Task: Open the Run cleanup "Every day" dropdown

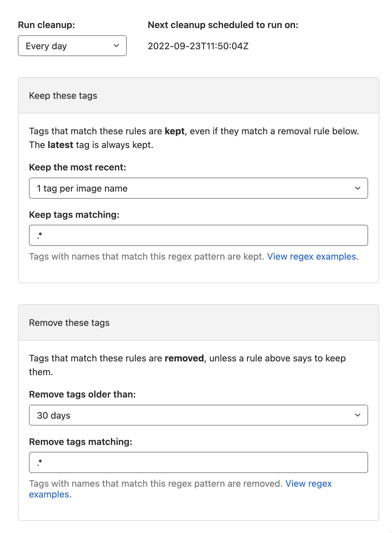Action: (72, 46)
